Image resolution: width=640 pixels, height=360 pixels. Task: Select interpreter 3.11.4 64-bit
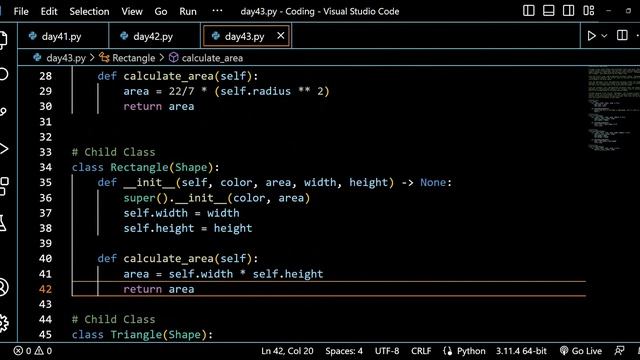[x=521, y=351]
